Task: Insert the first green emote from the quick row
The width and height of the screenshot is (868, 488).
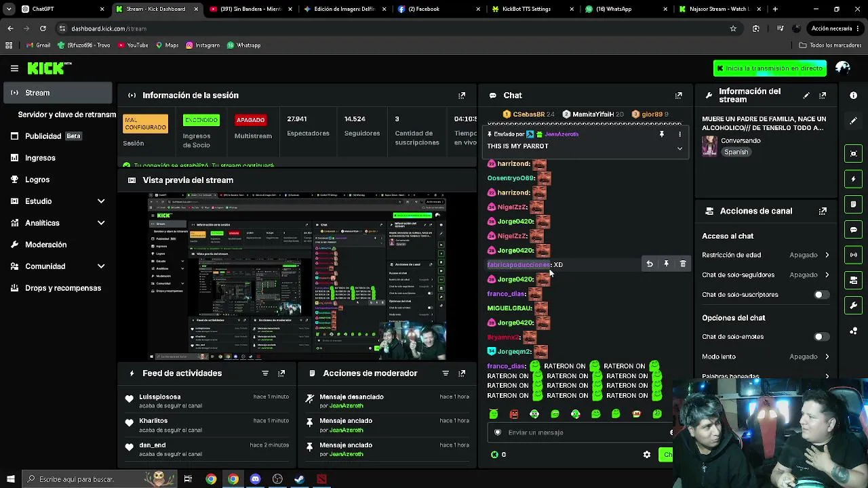Action: [x=494, y=414]
